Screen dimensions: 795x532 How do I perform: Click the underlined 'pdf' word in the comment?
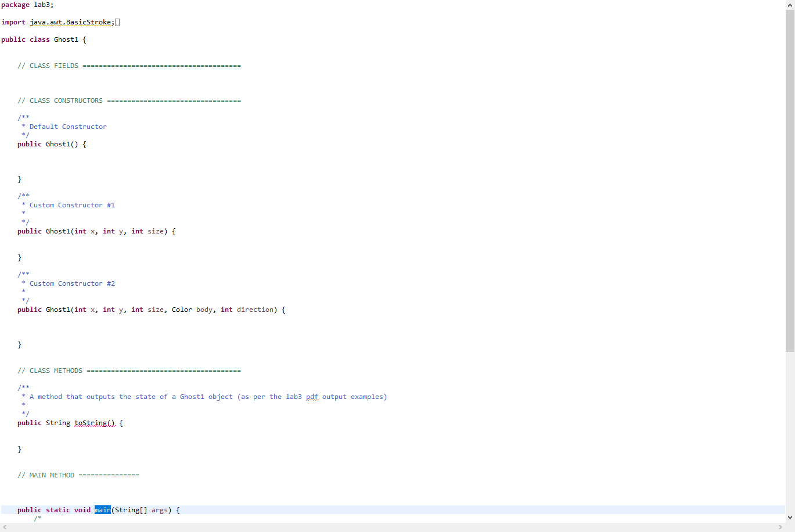[312, 397]
